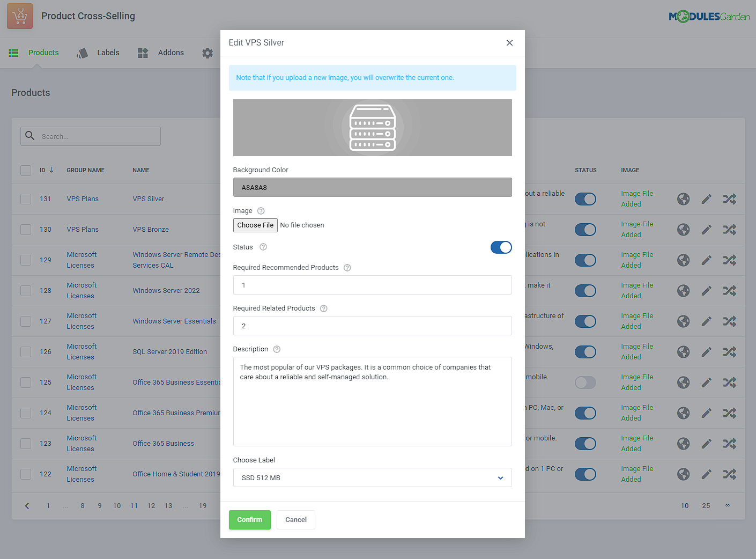
Task: Open the settings gear in navigation bar
Action: pos(207,53)
